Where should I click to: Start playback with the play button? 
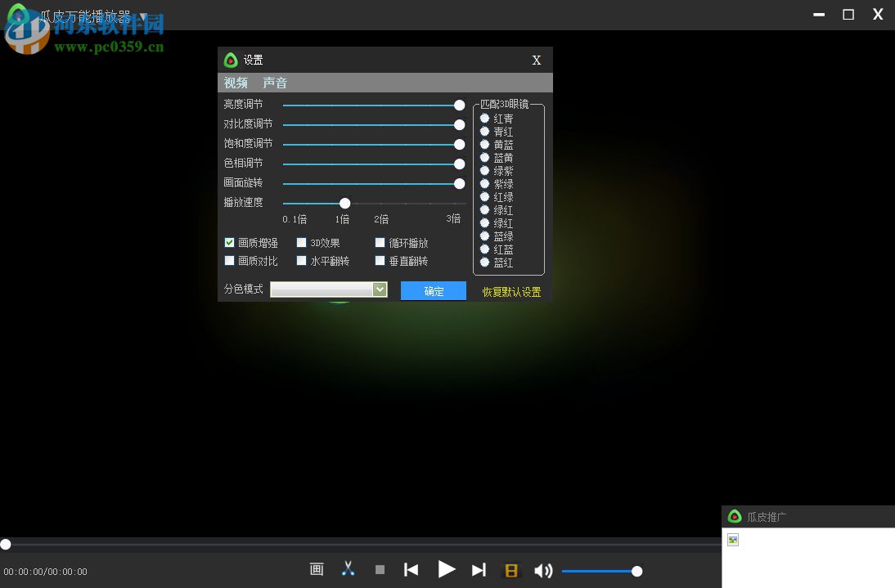point(447,569)
